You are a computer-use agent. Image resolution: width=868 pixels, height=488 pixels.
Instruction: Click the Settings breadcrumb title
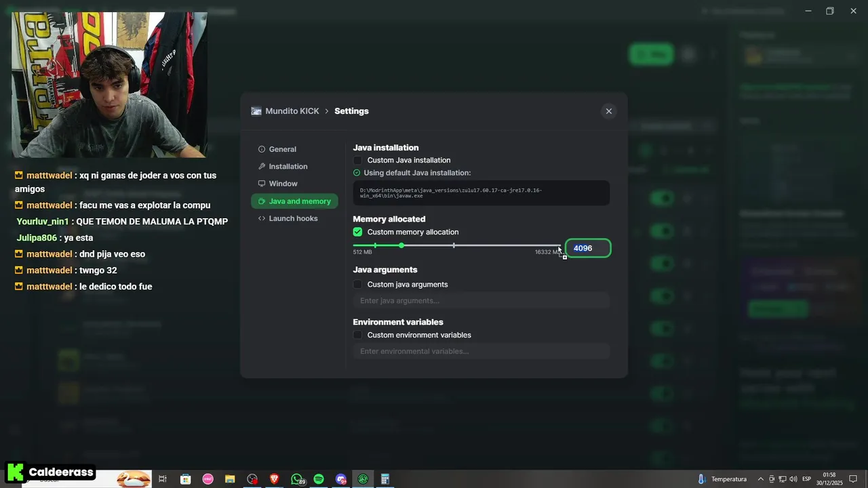(x=351, y=111)
